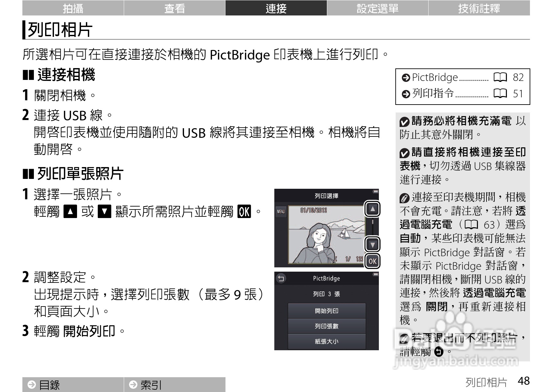The image size is (553, 392).
Task: Click the page 63 reference in the sidebar note
Action: coord(480,225)
